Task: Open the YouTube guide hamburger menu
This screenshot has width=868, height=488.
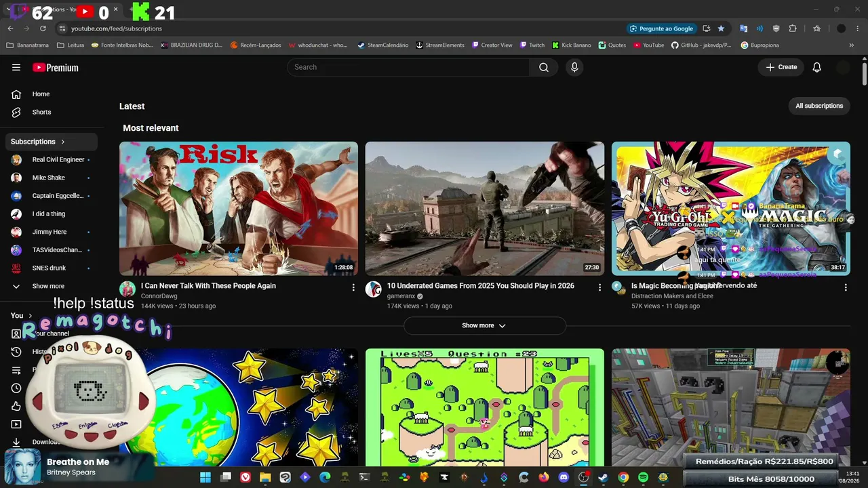Action: click(16, 67)
